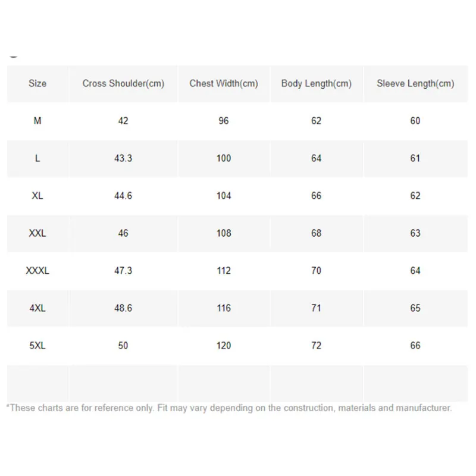Click the 4XL size row label
The height and width of the screenshot is (476, 476).
tap(37, 308)
